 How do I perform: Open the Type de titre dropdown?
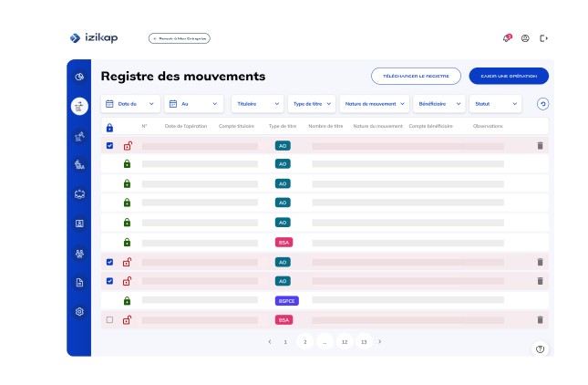312,104
